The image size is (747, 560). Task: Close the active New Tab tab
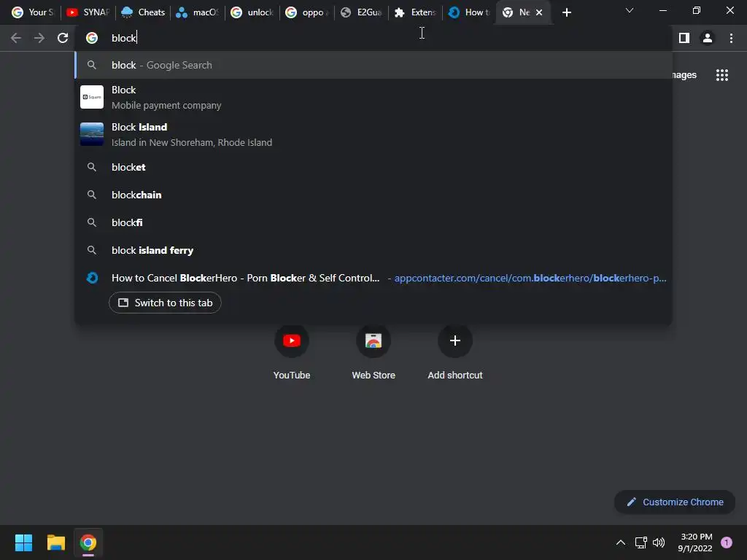pyautogui.click(x=539, y=12)
